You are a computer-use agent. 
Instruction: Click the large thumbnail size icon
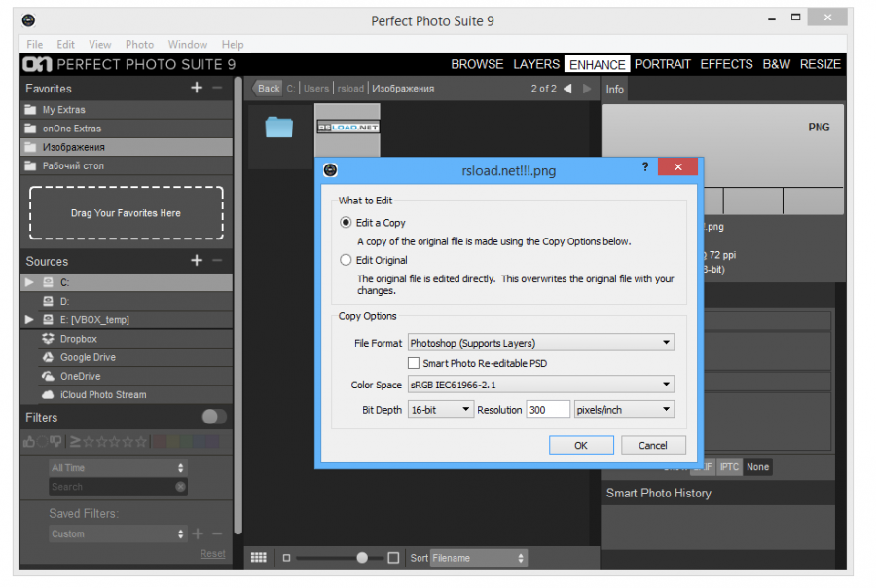393,558
